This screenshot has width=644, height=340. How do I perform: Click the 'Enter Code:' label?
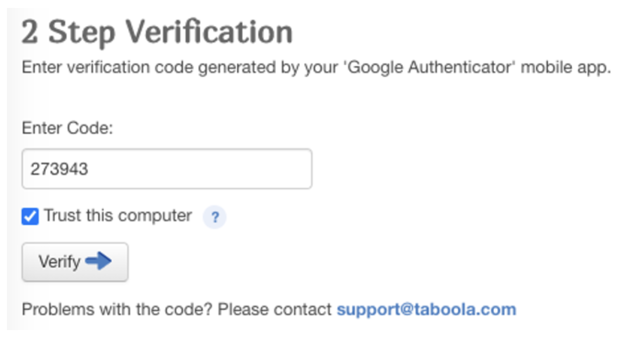[x=68, y=129]
